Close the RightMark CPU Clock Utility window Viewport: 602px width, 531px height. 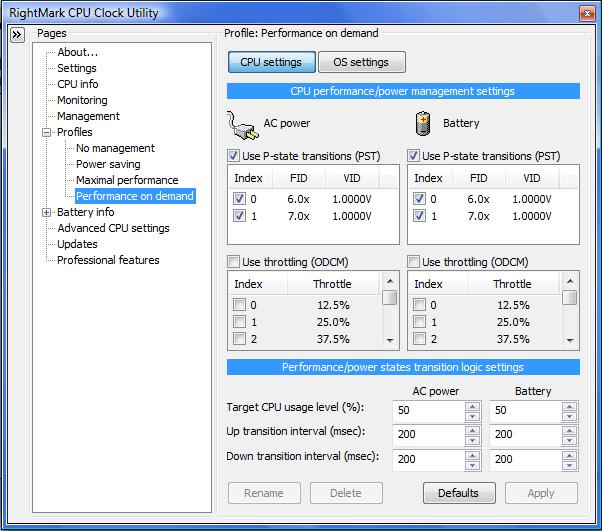point(587,13)
